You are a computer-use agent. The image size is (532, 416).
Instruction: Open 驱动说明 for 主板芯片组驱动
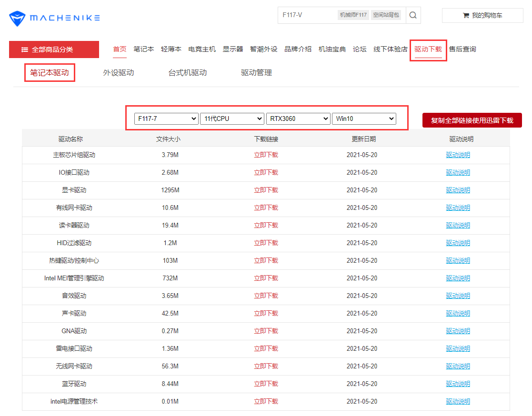[458, 155]
